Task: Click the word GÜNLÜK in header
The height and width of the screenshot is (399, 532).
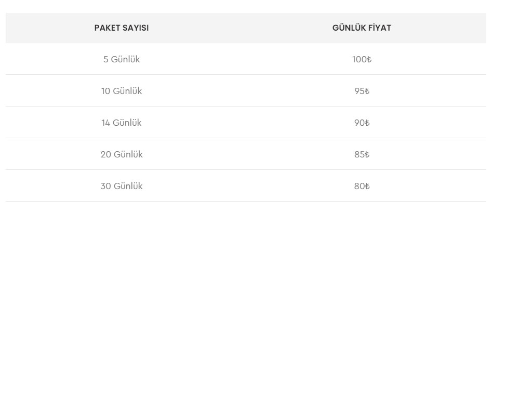Action: (349, 28)
